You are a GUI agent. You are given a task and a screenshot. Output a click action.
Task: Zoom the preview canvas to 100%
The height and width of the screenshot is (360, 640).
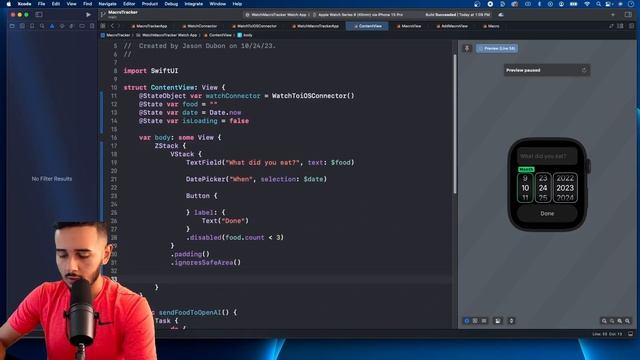[612, 321]
